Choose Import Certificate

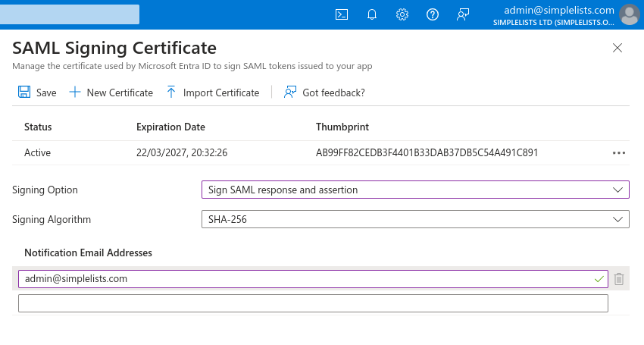213,93
